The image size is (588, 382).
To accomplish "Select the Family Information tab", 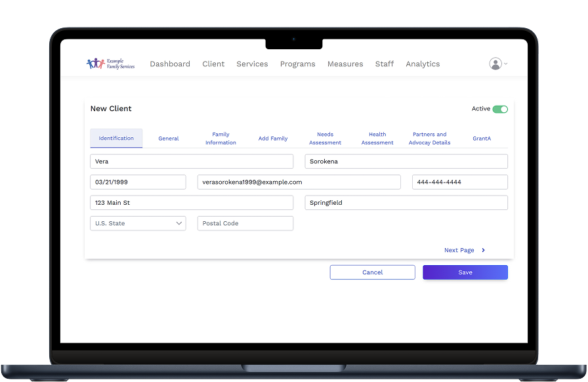I will (220, 138).
